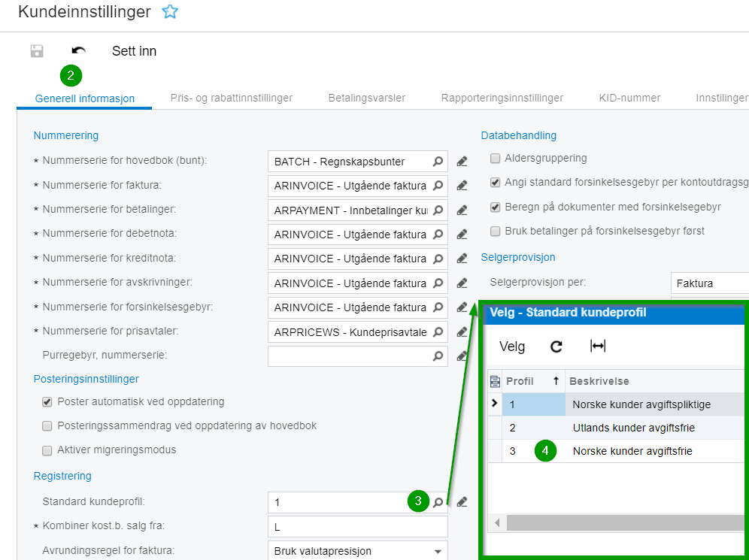Switch to the Betalingsvarsler tab
Screen dimensions: 749x560
pos(366,97)
